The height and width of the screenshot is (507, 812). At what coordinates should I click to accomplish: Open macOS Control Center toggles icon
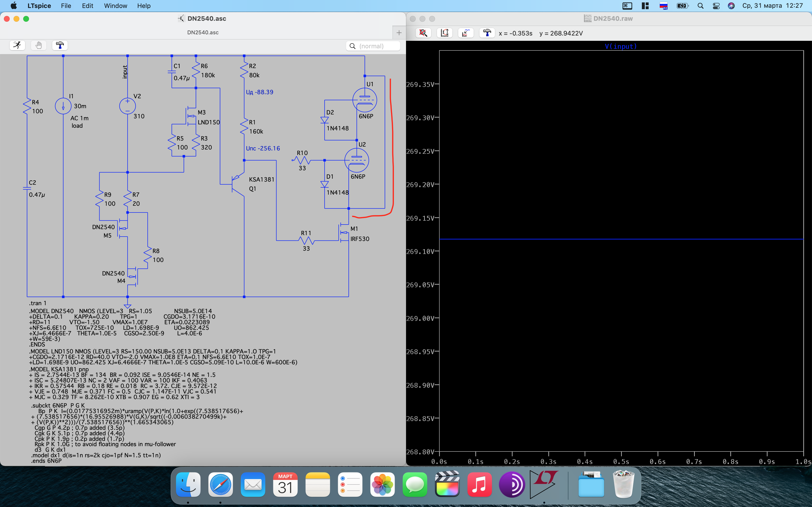coord(716,6)
